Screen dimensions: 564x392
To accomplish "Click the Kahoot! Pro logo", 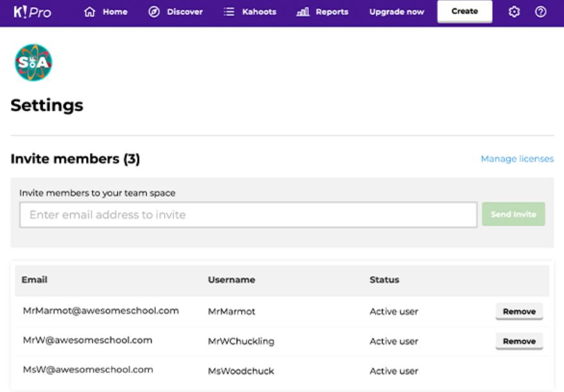I will coord(32,12).
